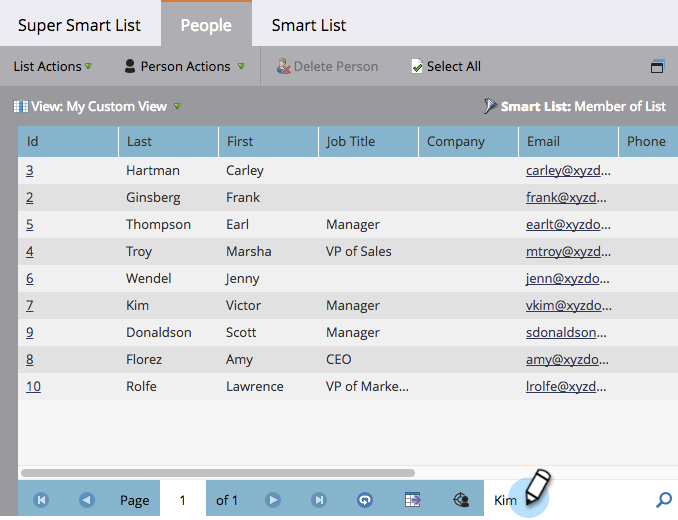Click the page number input field
Image resolution: width=678 pixels, height=520 pixels.
pos(182,500)
